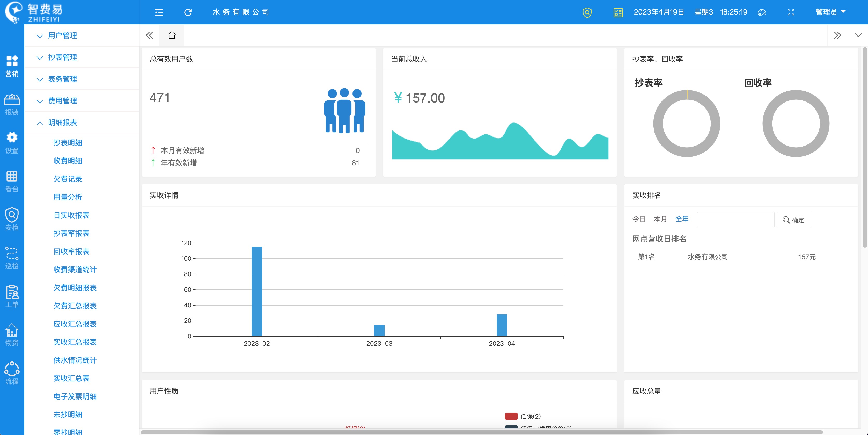Open 欠费记录 report

click(68, 179)
